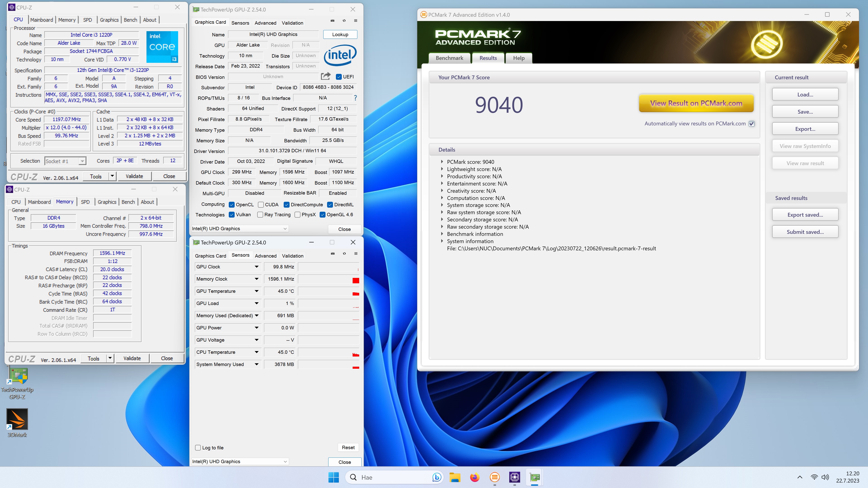868x488 pixels.
Task: Click the 9040 score value
Action: pos(499,105)
